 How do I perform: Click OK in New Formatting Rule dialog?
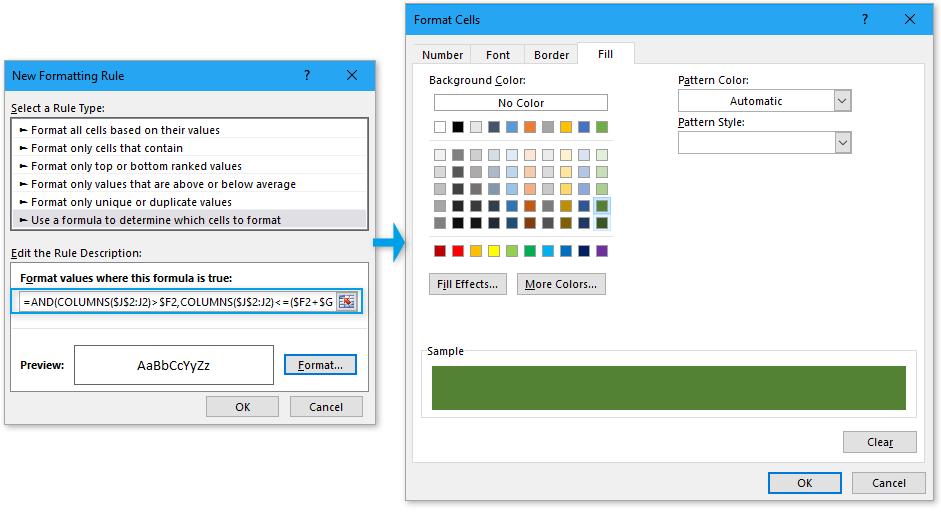pyautogui.click(x=242, y=407)
